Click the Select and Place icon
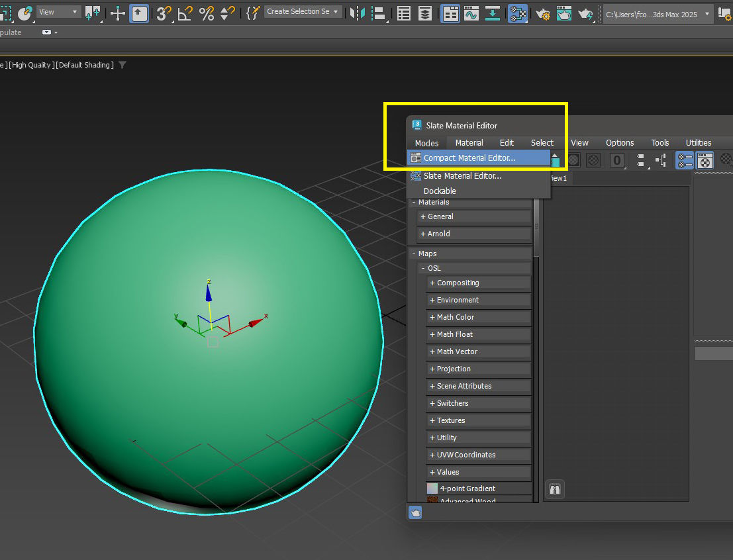 click(x=24, y=13)
